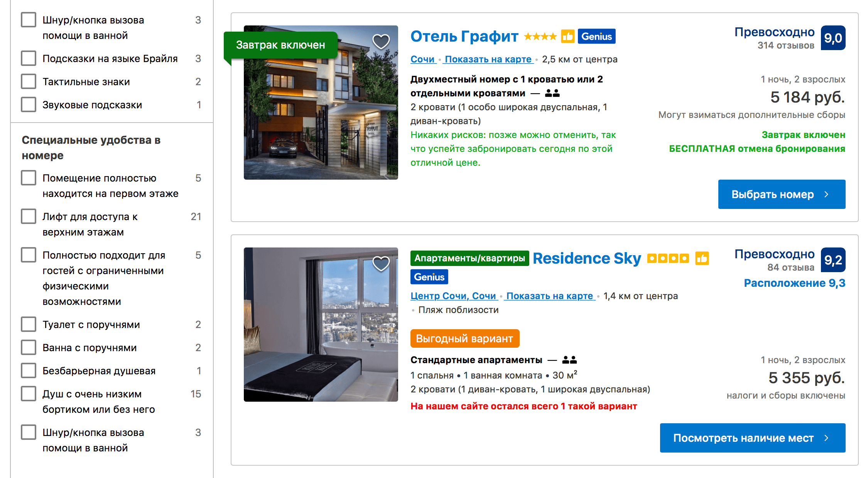Click налоги и сборы включены note
868x478 pixels.
pos(786,396)
